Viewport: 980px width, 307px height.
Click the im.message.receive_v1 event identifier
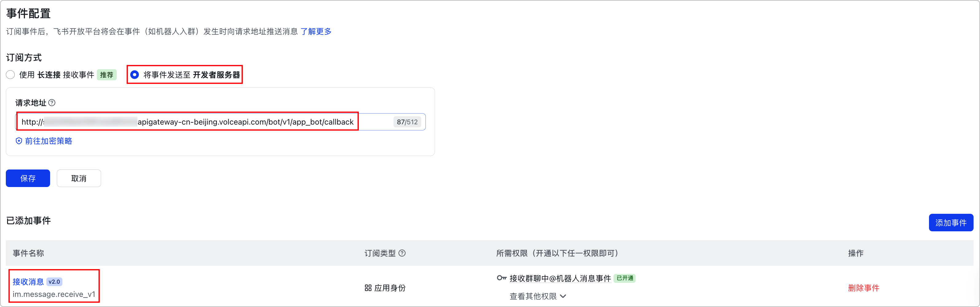pos(54,294)
